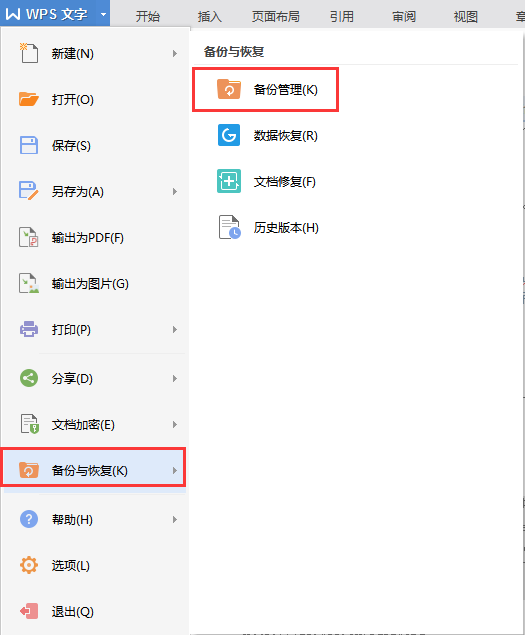Choose 退出(Q) to exit WPS
Screen dimensions: 525x635
pos(94,611)
